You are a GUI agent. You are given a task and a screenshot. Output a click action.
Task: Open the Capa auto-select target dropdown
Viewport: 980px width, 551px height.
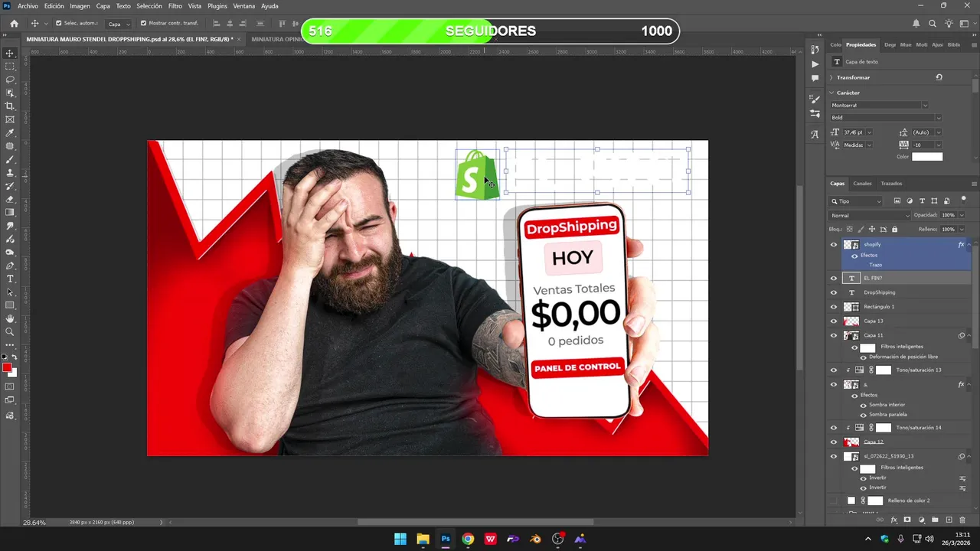pyautogui.click(x=118, y=24)
